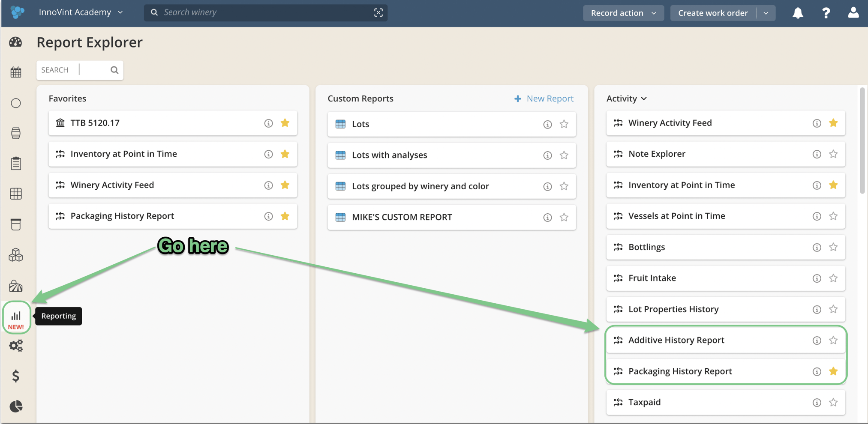Open the new Reporting section in the sidebar
Image resolution: width=868 pixels, height=424 pixels.
pyautogui.click(x=16, y=316)
